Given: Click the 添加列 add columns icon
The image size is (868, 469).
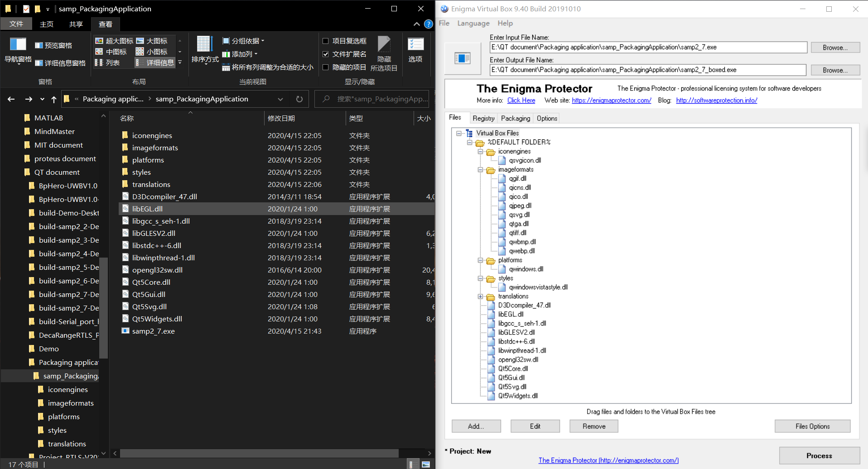Looking at the screenshot, I should tap(227, 53).
